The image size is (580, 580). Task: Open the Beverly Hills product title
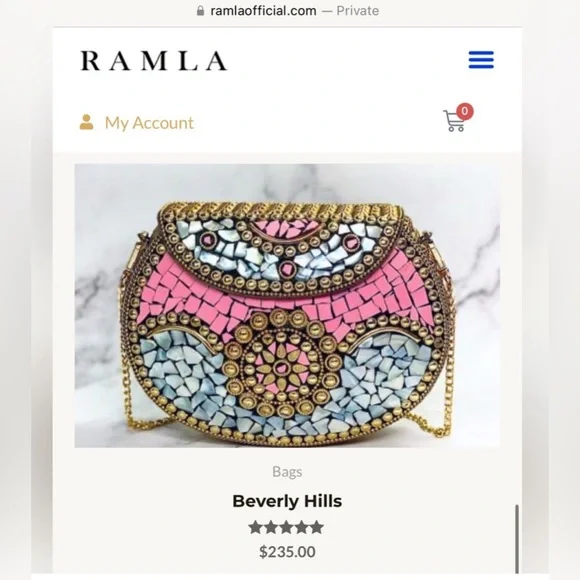point(287,501)
